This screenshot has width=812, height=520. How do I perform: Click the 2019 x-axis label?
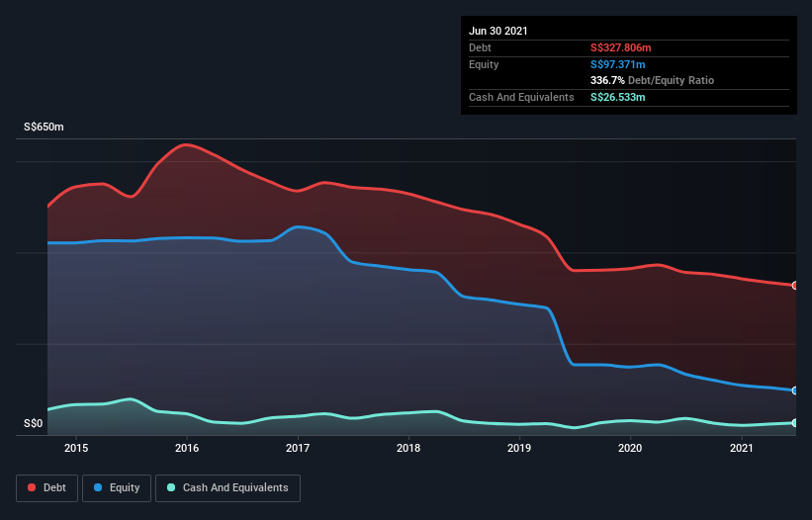point(519,448)
